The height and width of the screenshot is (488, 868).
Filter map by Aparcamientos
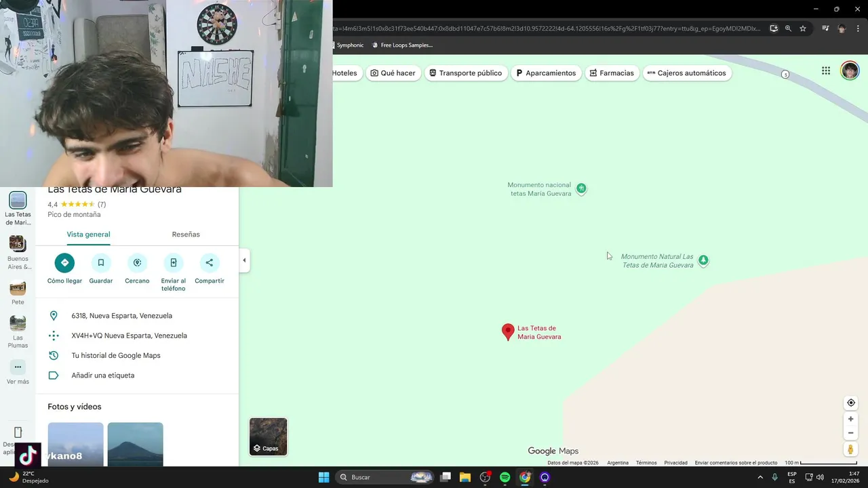pyautogui.click(x=546, y=73)
